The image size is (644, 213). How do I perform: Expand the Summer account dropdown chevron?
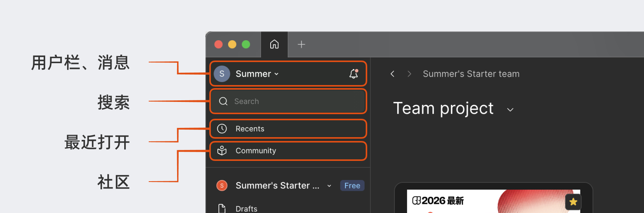[x=276, y=74]
